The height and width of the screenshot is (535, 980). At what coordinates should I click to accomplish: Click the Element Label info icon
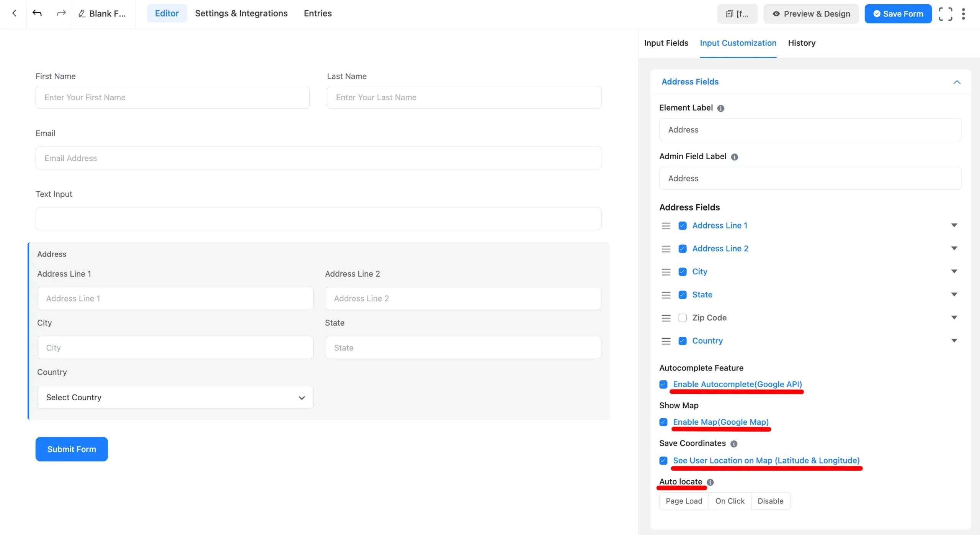720,108
